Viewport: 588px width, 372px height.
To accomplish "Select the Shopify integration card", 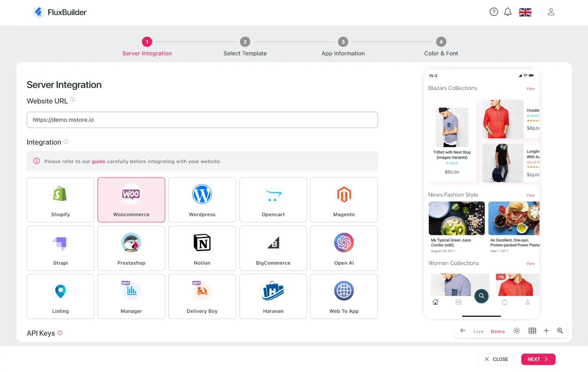I will click(x=60, y=200).
